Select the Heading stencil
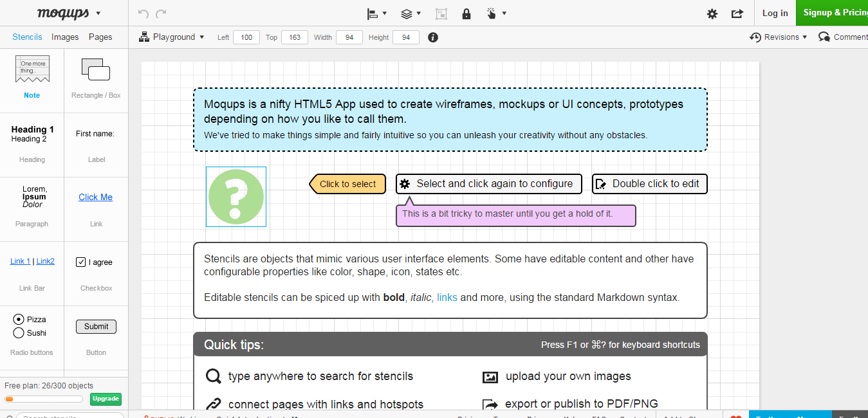The width and height of the screenshot is (868, 418). click(32, 144)
